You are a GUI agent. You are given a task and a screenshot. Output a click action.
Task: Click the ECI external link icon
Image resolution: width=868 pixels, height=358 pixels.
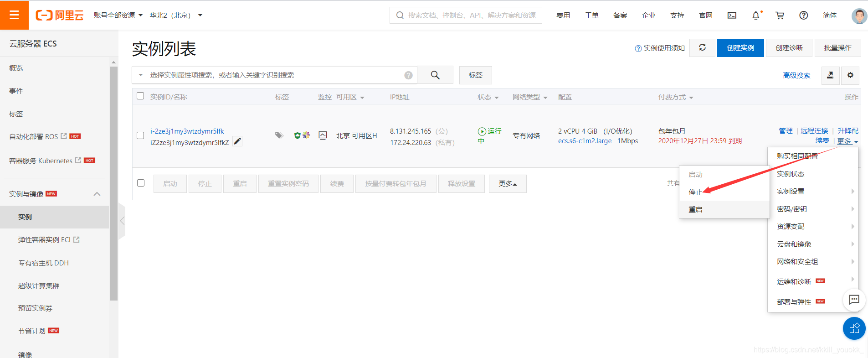(x=76, y=239)
